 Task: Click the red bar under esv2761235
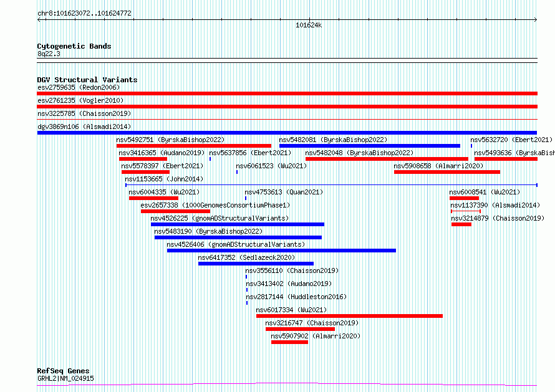(287, 107)
